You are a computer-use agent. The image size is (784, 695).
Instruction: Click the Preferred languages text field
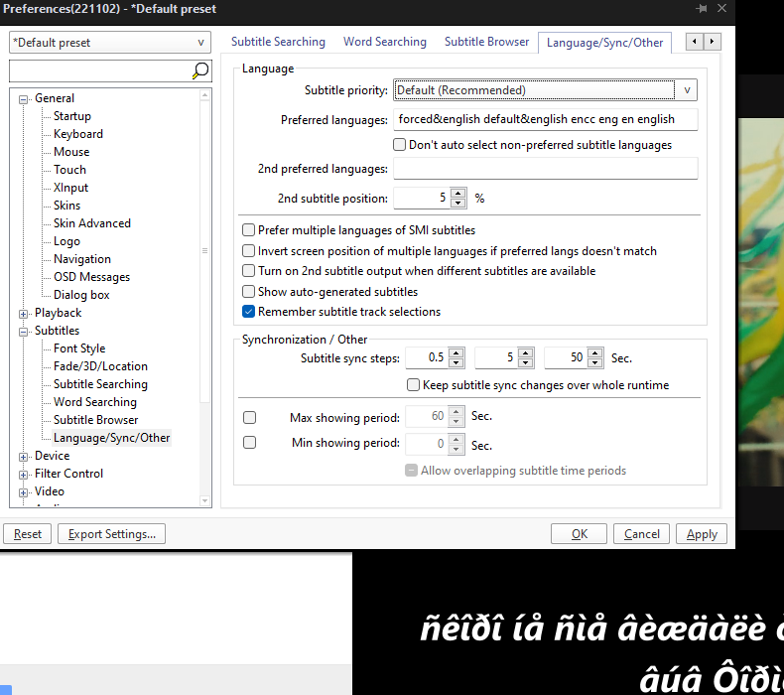(x=545, y=119)
